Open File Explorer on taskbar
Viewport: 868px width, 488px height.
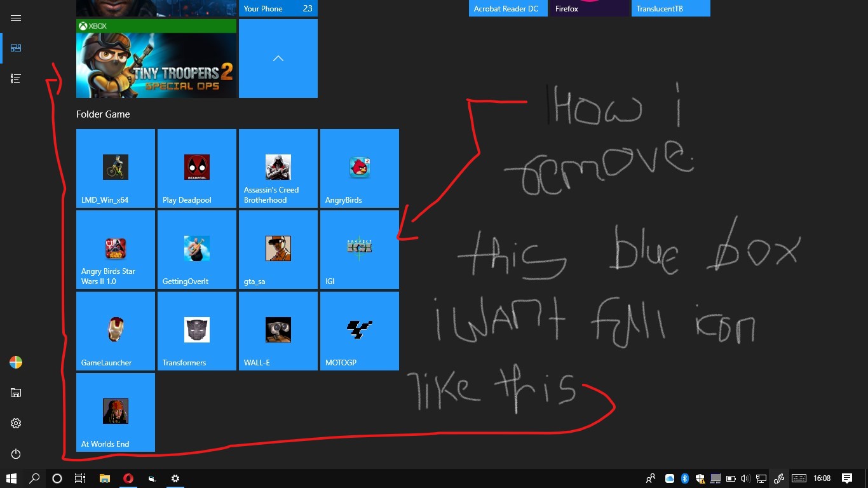105,478
